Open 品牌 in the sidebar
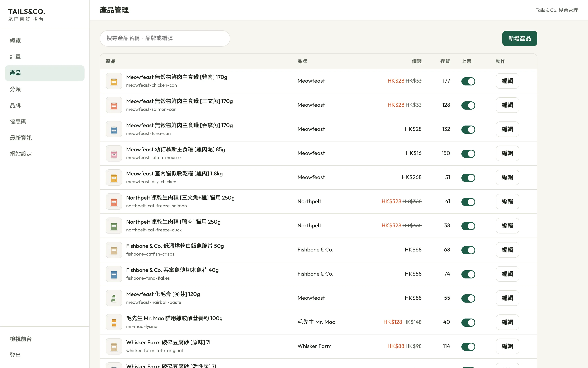The width and height of the screenshot is (588, 368). point(45,105)
